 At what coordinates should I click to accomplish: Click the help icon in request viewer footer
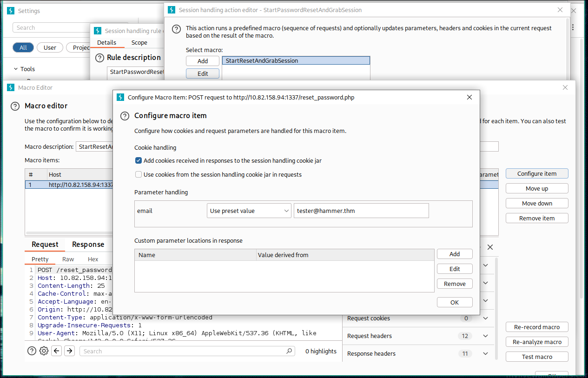click(32, 351)
